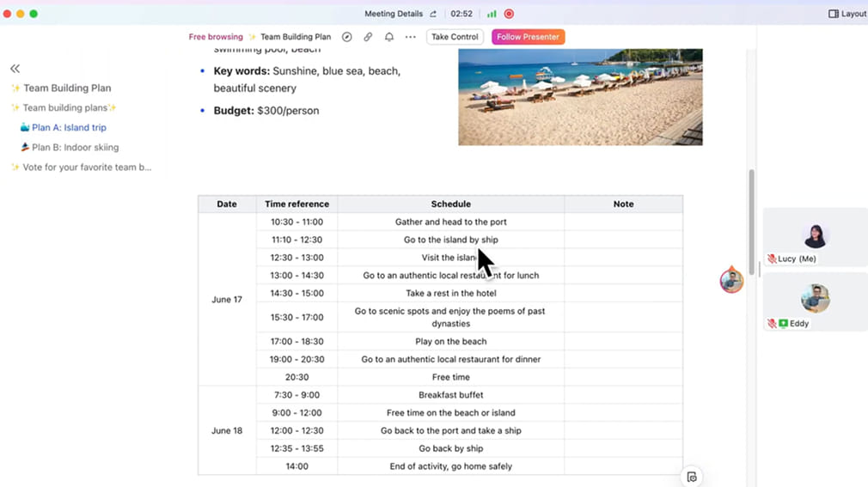
Task: Select Play on the beach cell
Action: pyautogui.click(x=451, y=342)
